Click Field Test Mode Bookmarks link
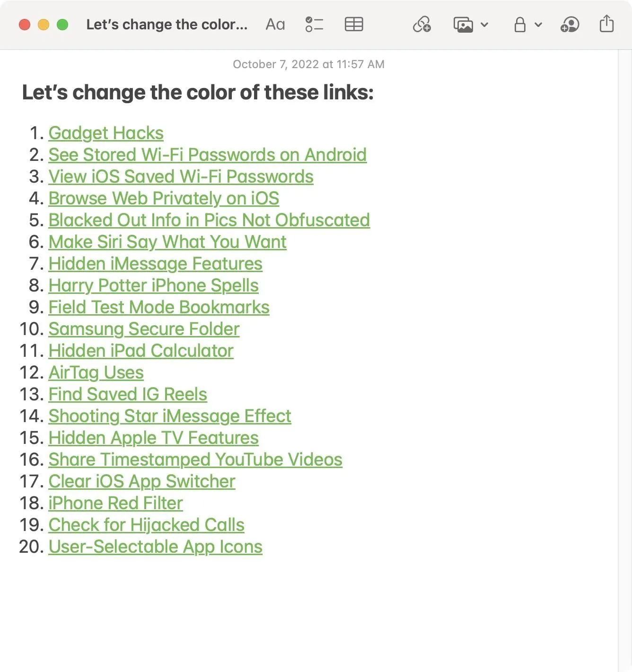The height and width of the screenshot is (672, 632). (x=159, y=307)
